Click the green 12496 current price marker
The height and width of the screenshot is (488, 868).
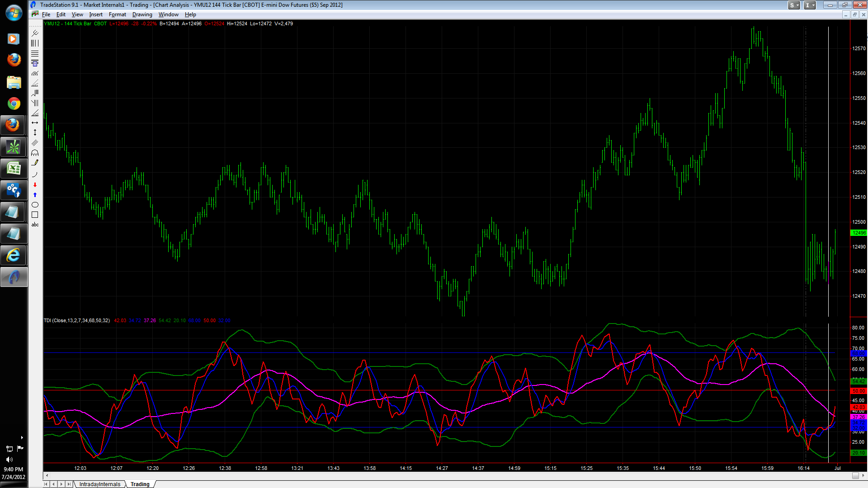pos(859,233)
